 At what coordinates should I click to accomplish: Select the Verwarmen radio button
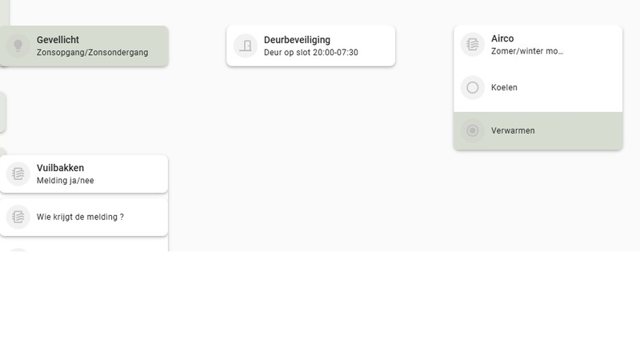coord(473,130)
